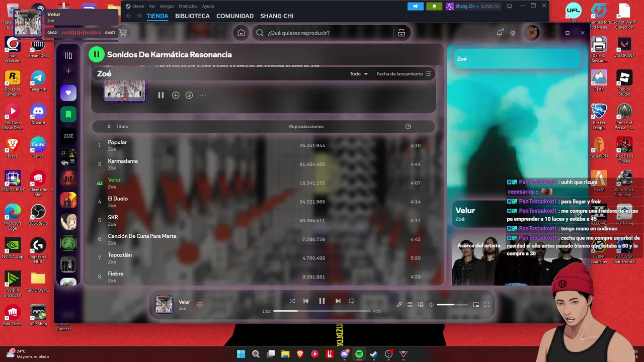Open Fecha de lanzamiento sort menu
The width and height of the screenshot is (644, 362).
(404, 74)
